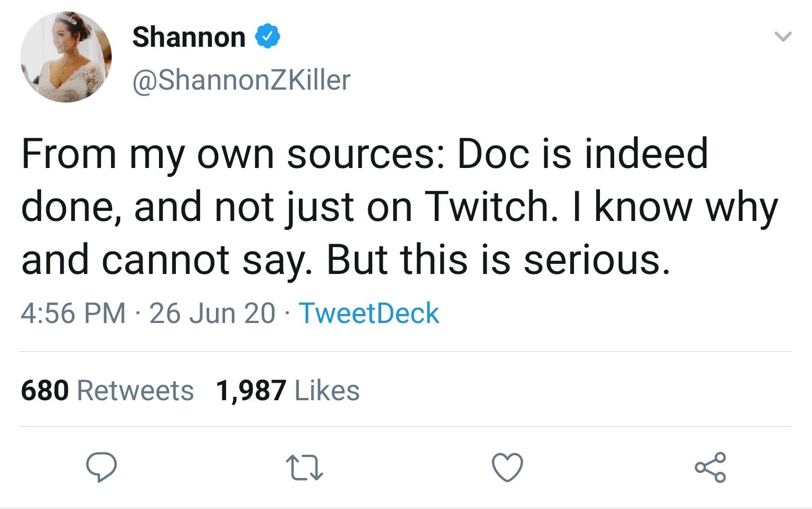This screenshot has width=812, height=509.
Task: Click the display name Shannon
Action: tap(189, 37)
